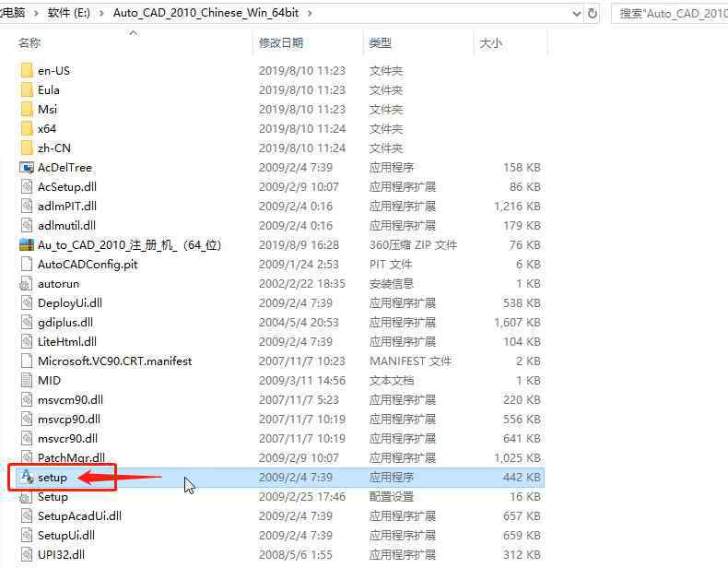Click the 1,216 KB size cell
This screenshot has height=568, width=728.
[x=517, y=207]
